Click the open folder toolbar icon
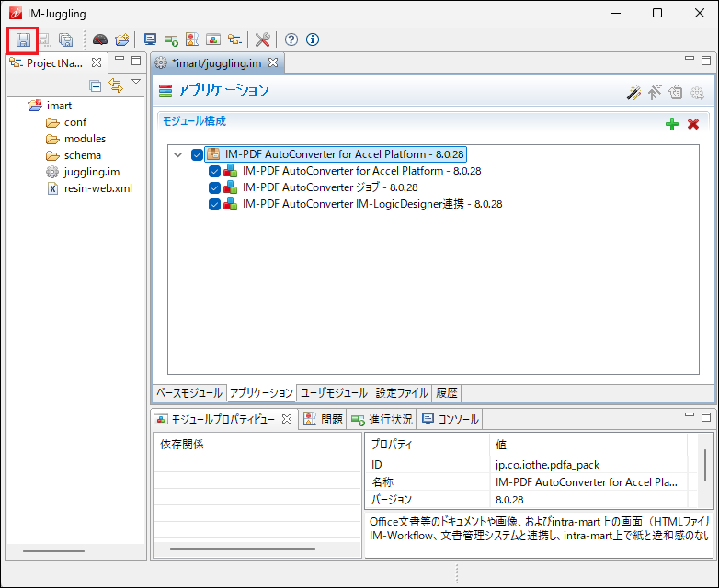Screen dimensions: 719x588 (121, 40)
